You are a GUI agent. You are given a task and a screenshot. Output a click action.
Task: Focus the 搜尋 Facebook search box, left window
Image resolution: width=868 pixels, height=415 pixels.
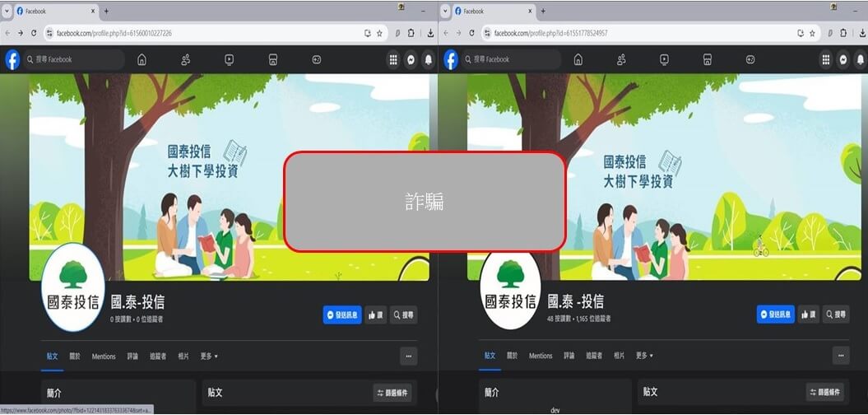tap(74, 60)
